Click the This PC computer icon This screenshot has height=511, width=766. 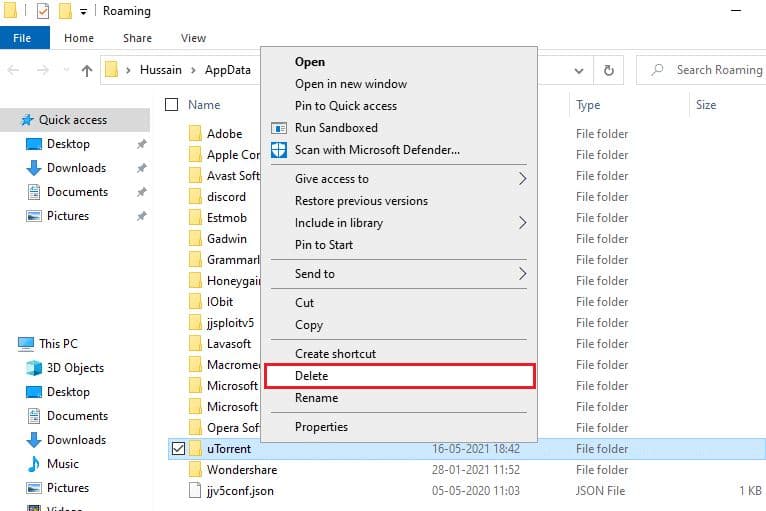tap(26, 344)
